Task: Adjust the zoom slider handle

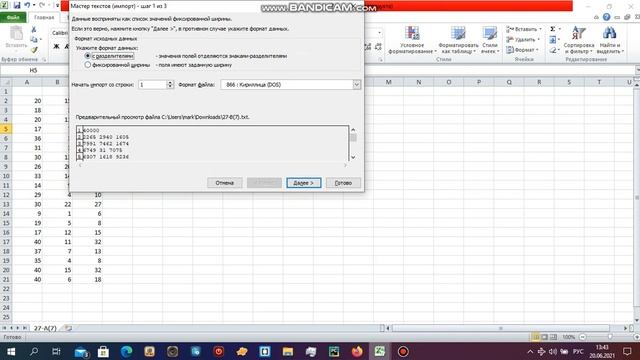Action: pos(610,337)
